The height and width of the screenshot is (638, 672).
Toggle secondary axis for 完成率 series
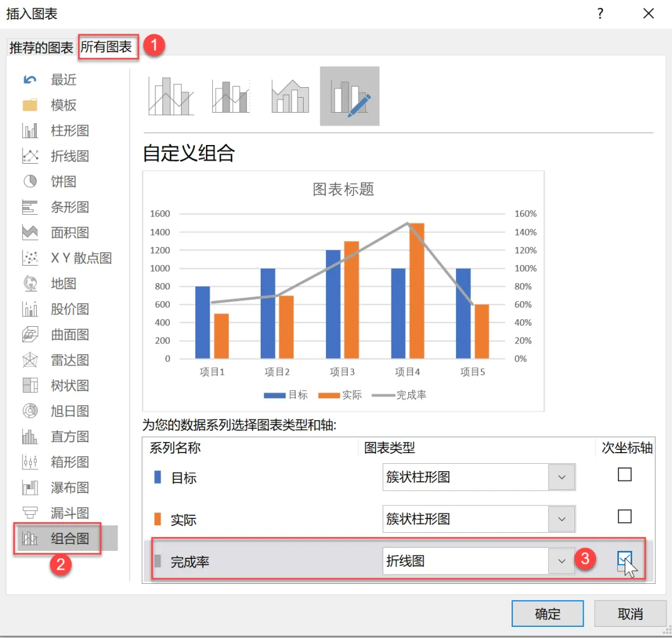pyautogui.click(x=625, y=559)
